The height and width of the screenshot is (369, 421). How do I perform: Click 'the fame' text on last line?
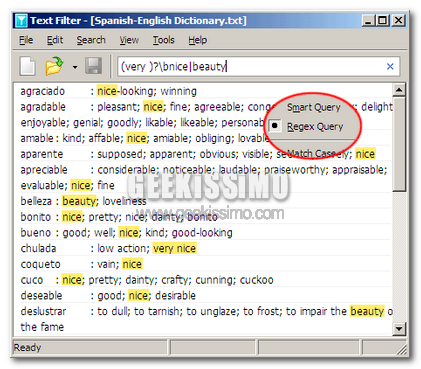coord(42,327)
